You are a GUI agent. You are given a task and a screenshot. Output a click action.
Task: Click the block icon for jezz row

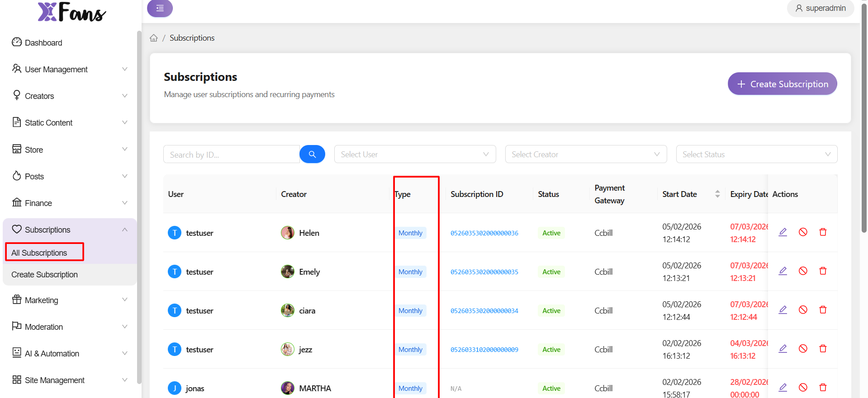point(803,349)
